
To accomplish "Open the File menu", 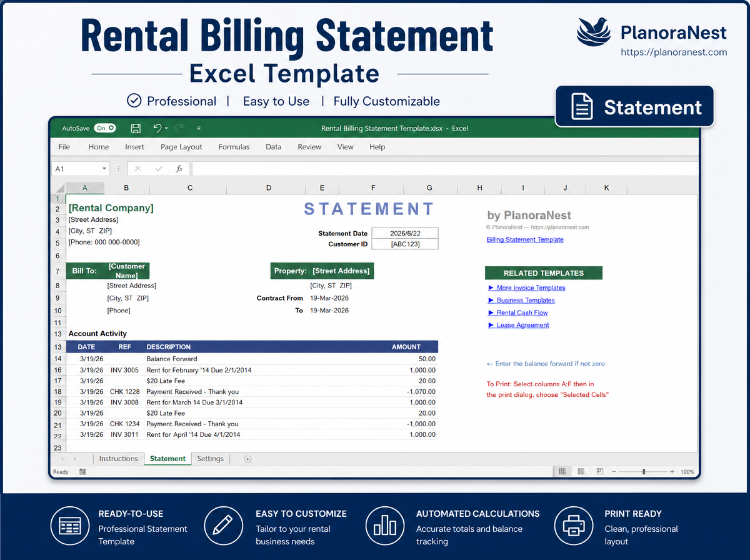I will [x=64, y=147].
